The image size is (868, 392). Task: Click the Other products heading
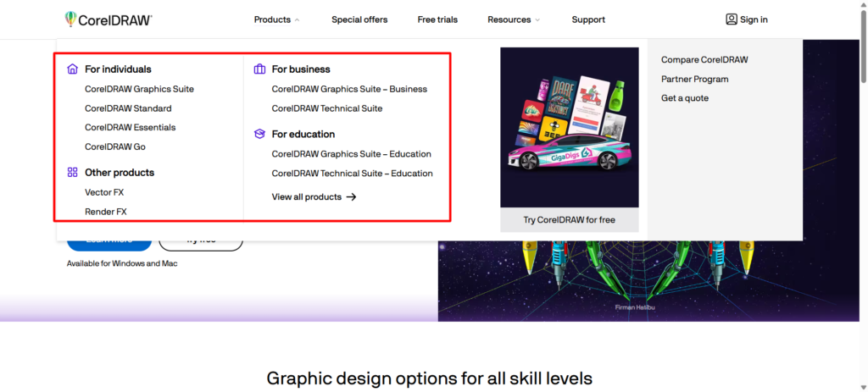coord(120,173)
